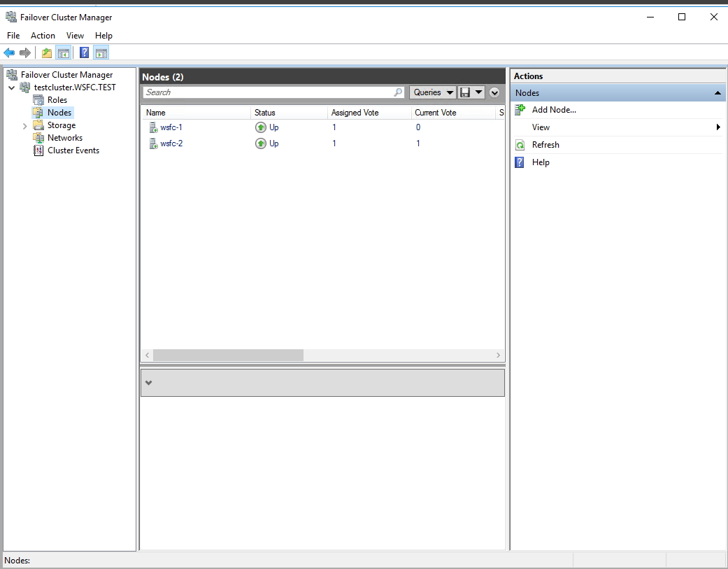Image resolution: width=728 pixels, height=569 pixels.
Task: Open the Queries dropdown
Action: (432, 92)
